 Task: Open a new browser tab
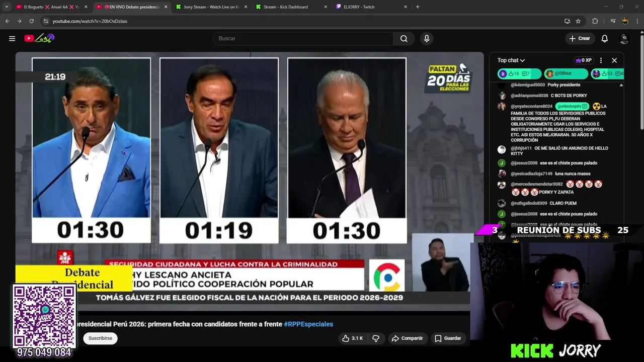point(418,7)
